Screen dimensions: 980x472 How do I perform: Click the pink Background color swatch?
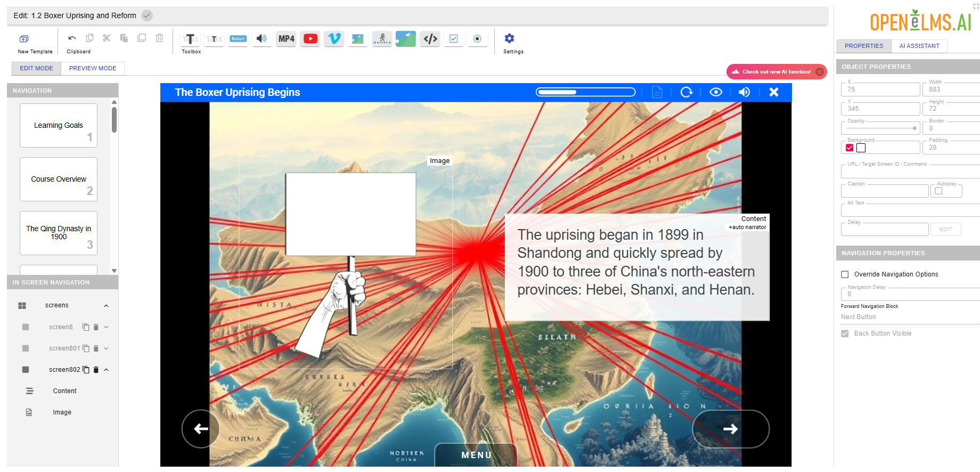(850, 148)
